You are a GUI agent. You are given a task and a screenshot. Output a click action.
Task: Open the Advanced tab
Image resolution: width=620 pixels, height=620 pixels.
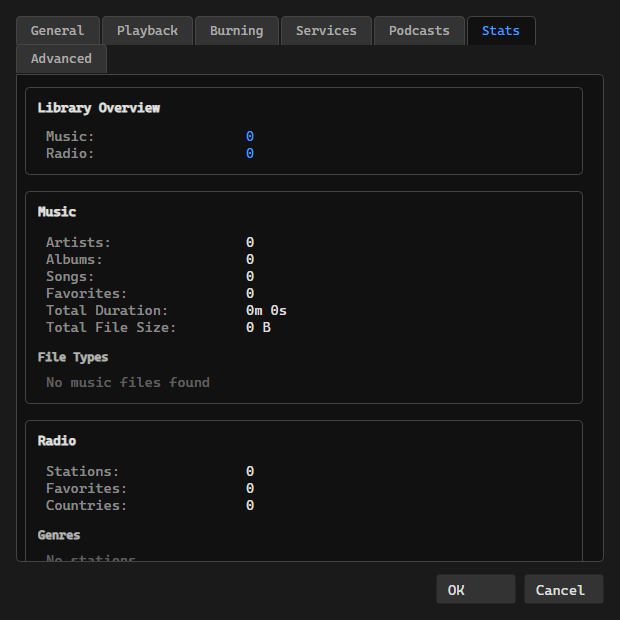point(61,59)
